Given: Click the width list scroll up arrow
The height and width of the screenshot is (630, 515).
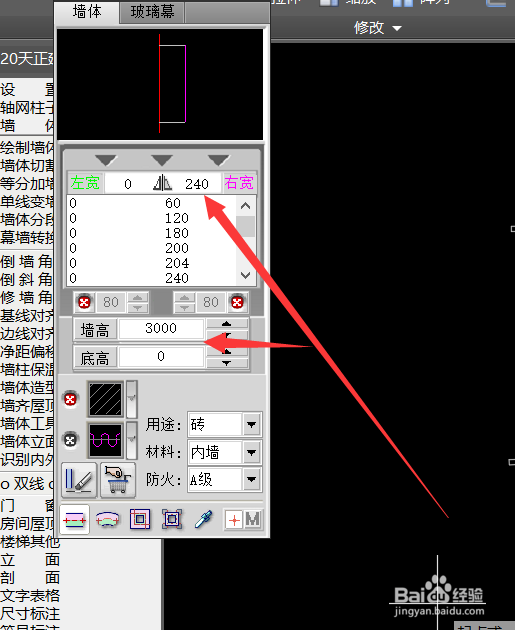Looking at the screenshot, I should coord(245,206).
